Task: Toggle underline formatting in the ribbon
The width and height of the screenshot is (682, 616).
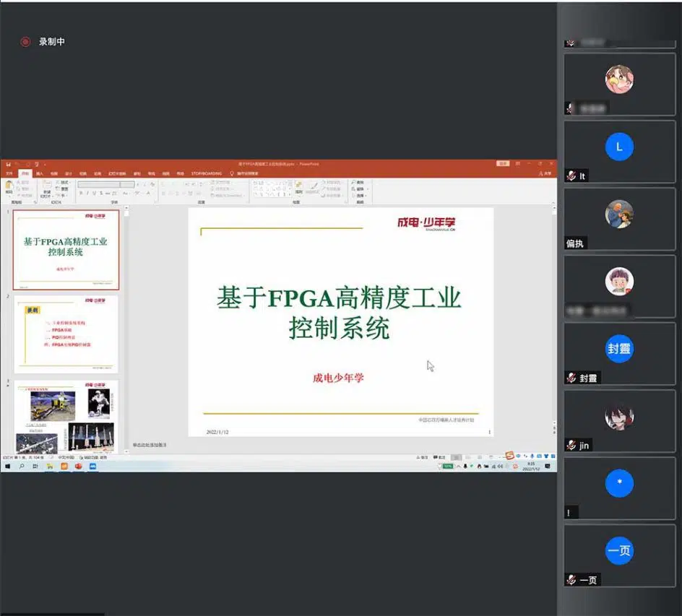Action: click(95, 193)
